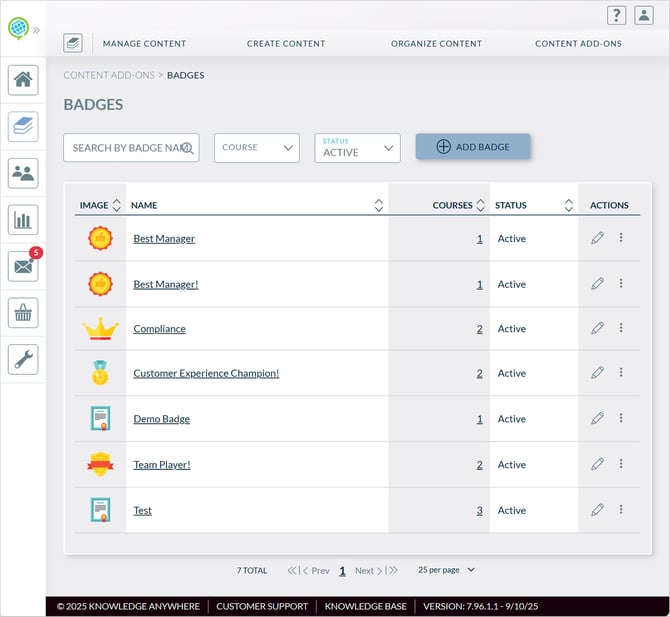The image size is (670, 617).
Task: Open the Content Add-Ons menu
Action: [578, 44]
